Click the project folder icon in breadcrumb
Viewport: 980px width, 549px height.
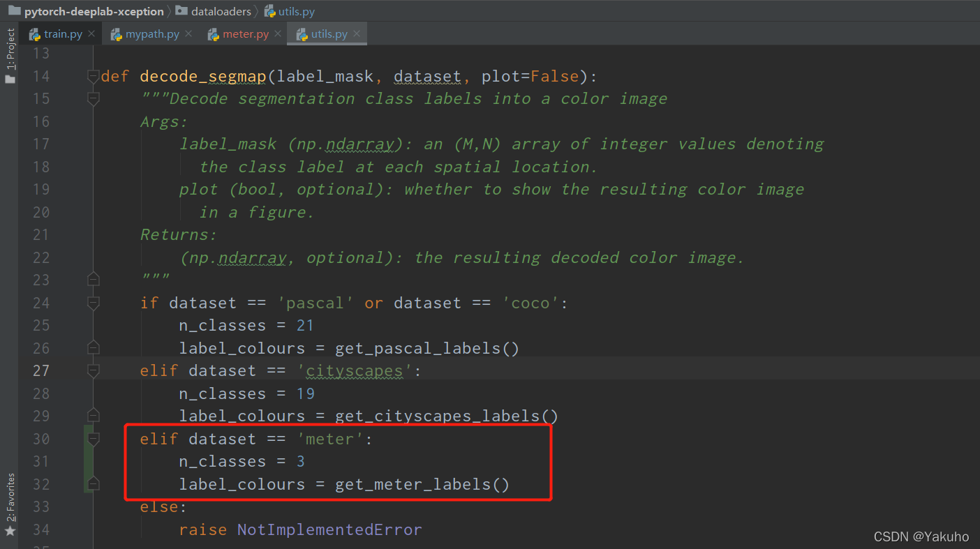click(14, 11)
